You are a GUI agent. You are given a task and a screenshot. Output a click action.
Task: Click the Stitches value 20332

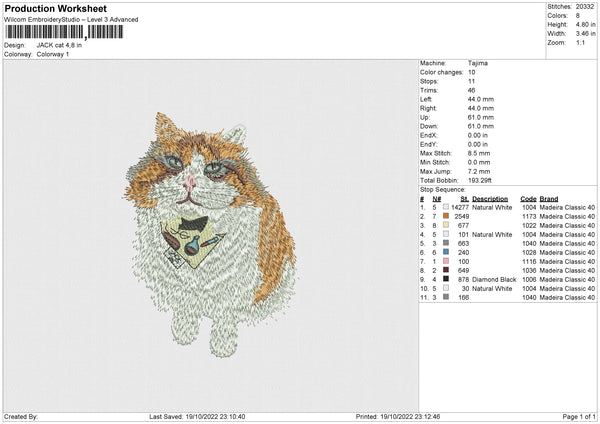[585, 7]
